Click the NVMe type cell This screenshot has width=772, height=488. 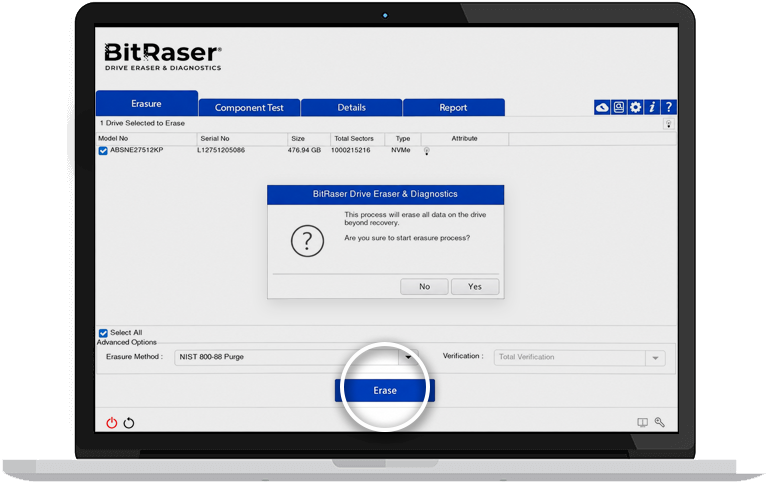(x=401, y=150)
